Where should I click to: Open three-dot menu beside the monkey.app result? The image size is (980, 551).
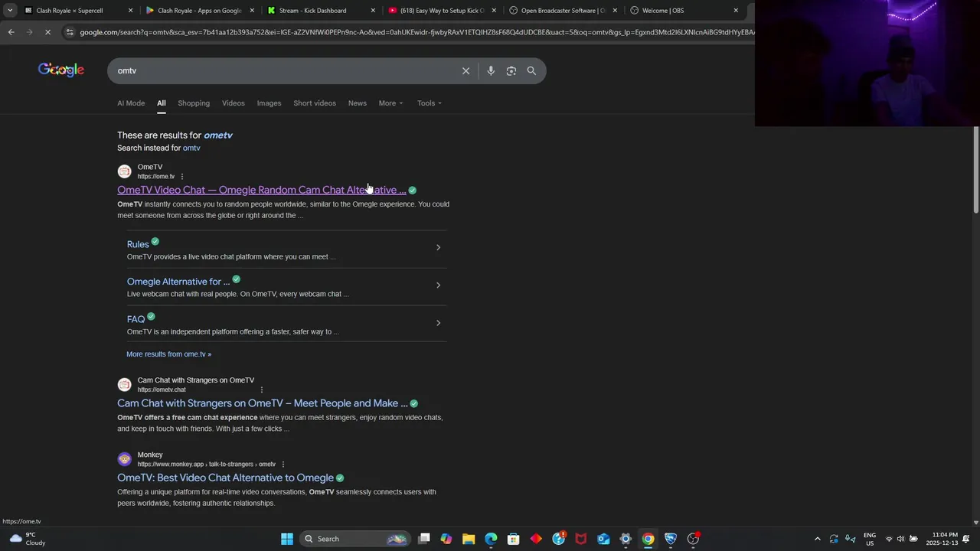[283, 465]
